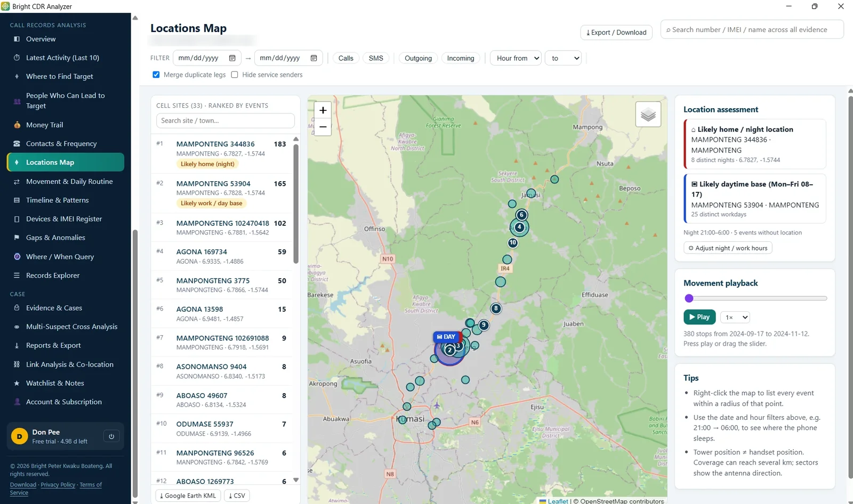Click the movement playback slider handle
The image size is (853, 504).
point(689,298)
